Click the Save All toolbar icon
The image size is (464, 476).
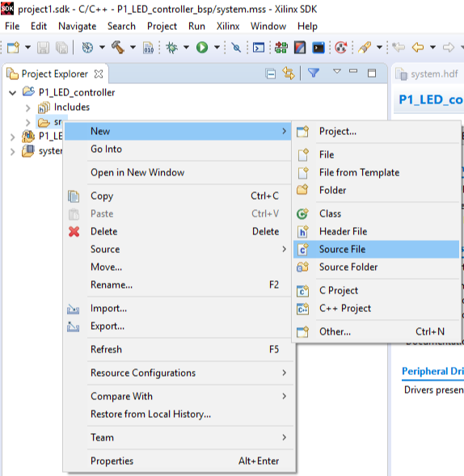[61, 48]
